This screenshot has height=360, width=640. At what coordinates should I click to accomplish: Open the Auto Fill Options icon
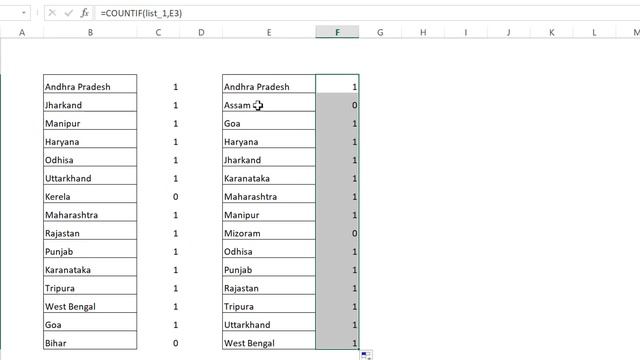366,355
